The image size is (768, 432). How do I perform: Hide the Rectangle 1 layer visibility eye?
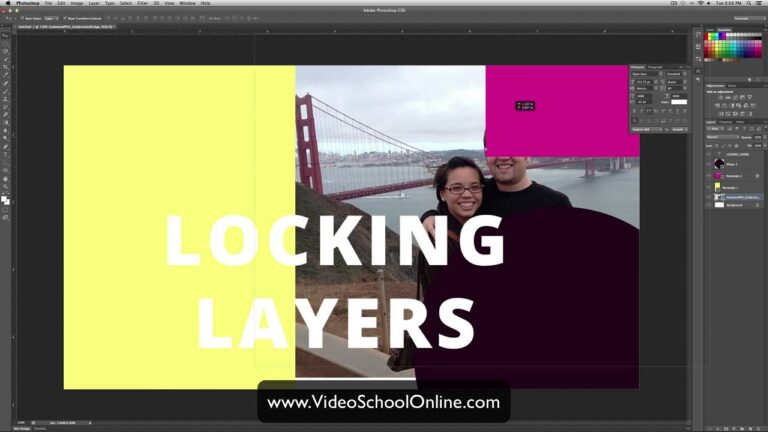click(709, 187)
